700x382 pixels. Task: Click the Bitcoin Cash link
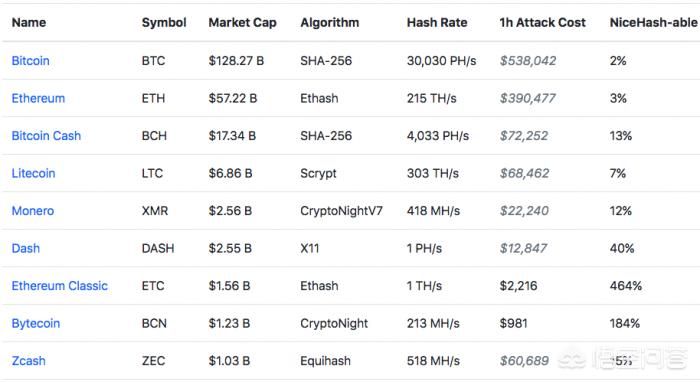46,136
